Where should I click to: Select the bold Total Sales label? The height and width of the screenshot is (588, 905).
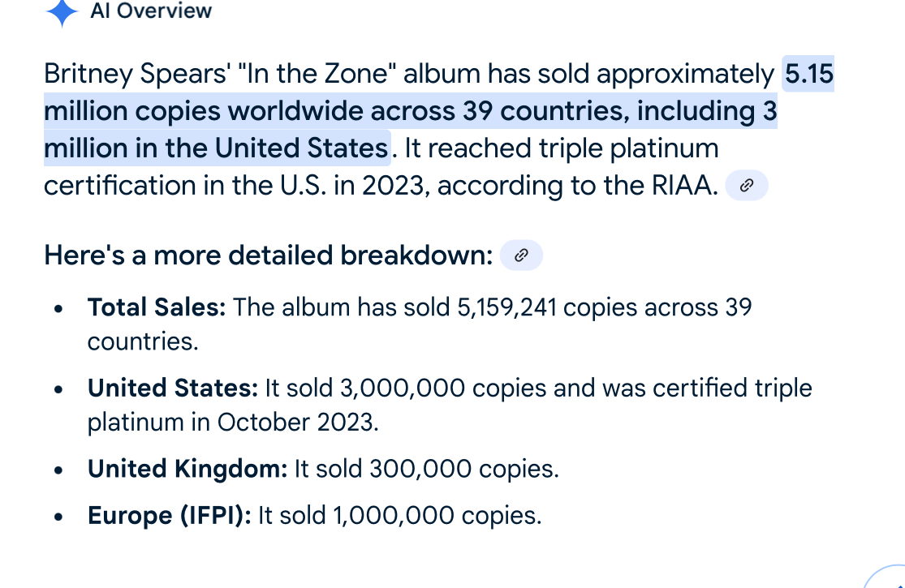click(x=157, y=307)
